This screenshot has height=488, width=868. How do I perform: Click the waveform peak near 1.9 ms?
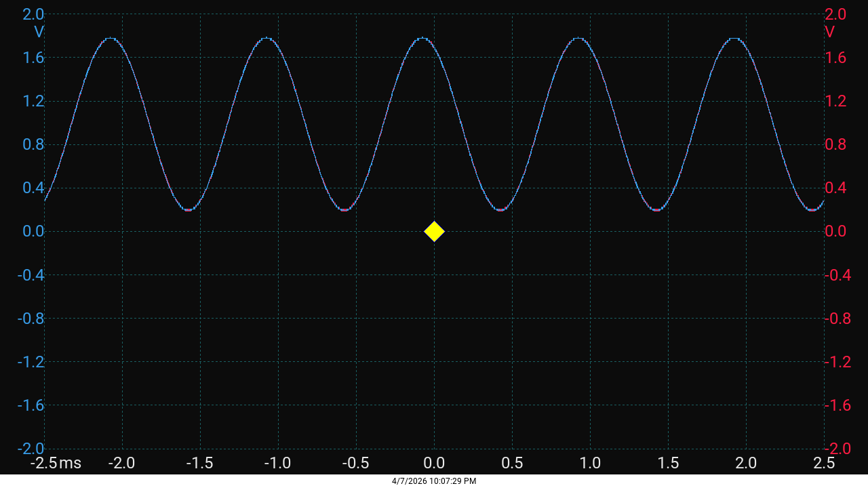[x=733, y=39]
